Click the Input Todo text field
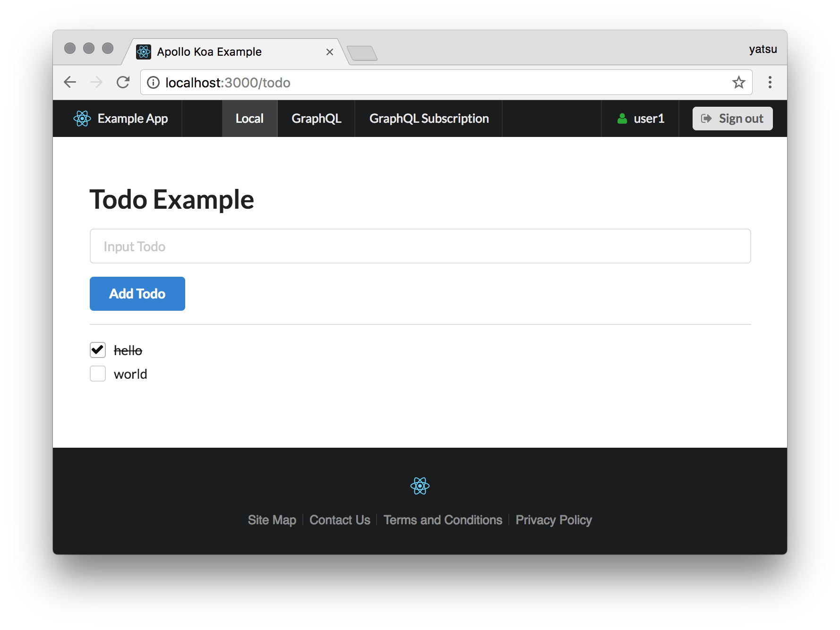 coord(420,246)
